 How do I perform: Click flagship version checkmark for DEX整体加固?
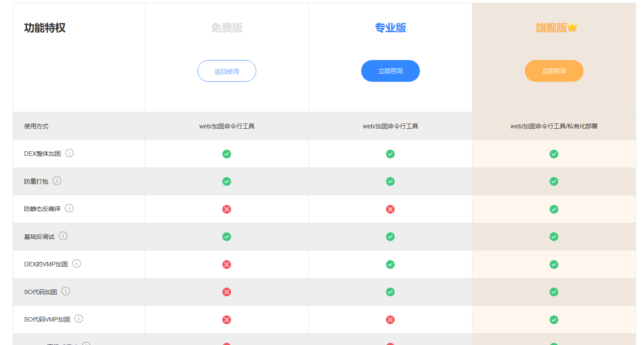click(x=554, y=154)
